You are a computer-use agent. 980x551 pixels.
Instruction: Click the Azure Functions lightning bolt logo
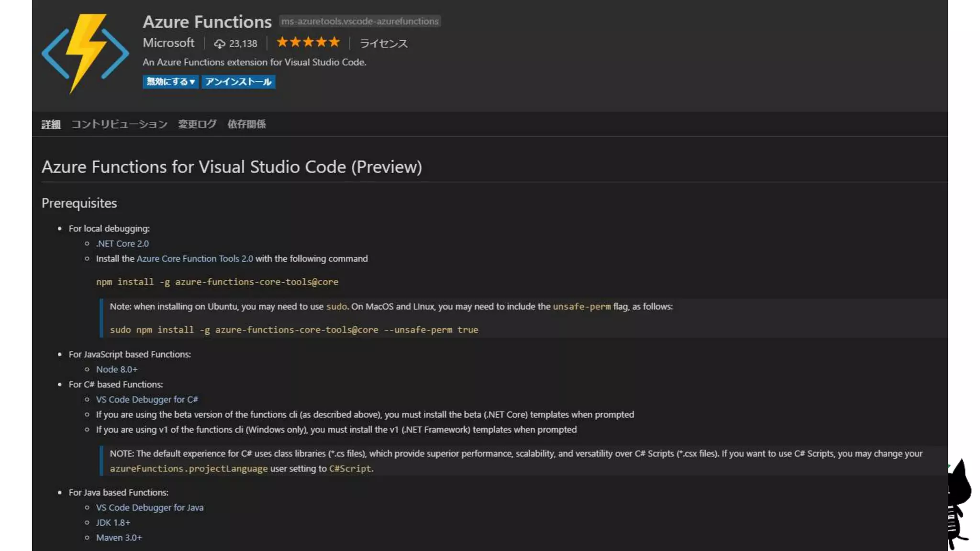point(85,53)
